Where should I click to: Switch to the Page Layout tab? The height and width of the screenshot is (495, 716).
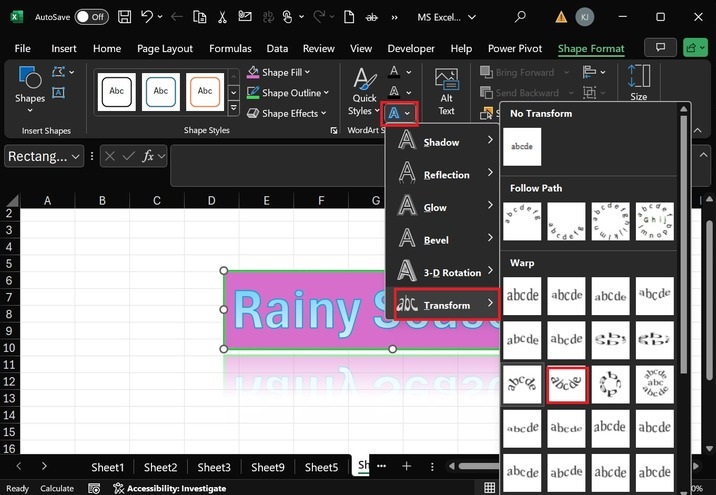click(x=164, y=48)
